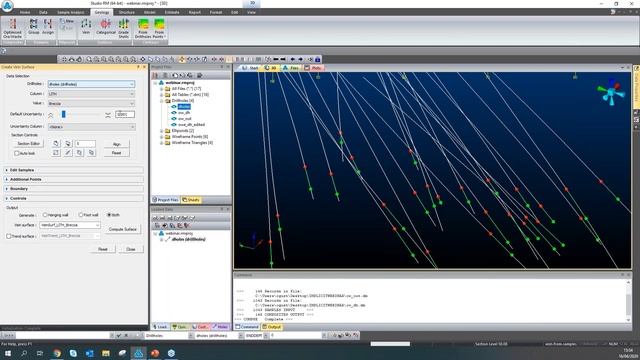
Task: Click Reset button in Section Controls
Action: click(x=116, y=153)
